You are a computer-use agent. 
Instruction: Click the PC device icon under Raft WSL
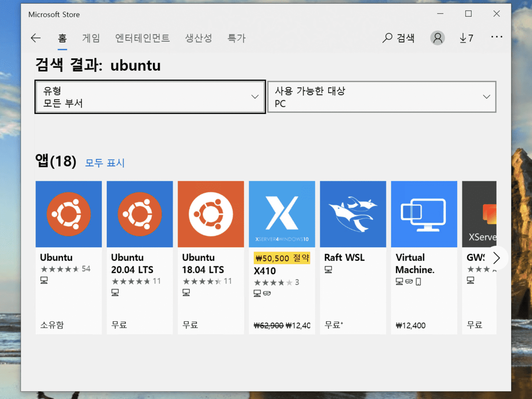328,270
